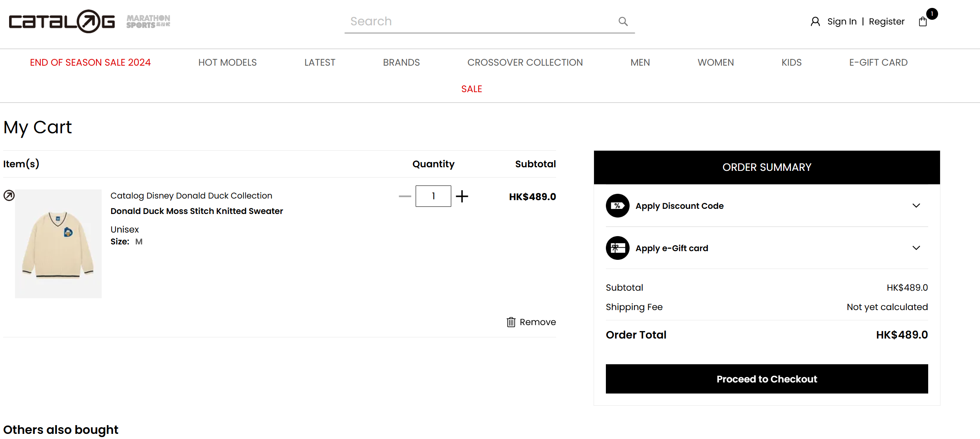Open HOT MODELS menu
This screenshot has height=439, width=980.
pyautogui.click(x=227, y=62)
